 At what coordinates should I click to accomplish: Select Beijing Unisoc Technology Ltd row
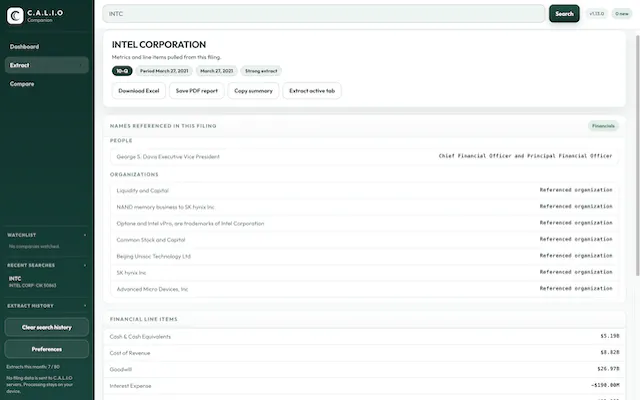[364, 256]
